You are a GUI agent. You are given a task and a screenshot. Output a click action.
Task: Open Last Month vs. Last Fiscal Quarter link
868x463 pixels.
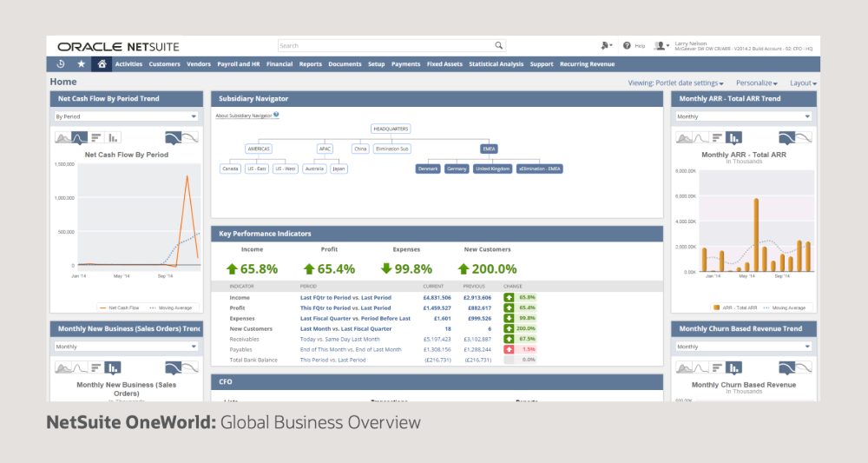click(346, 329)
